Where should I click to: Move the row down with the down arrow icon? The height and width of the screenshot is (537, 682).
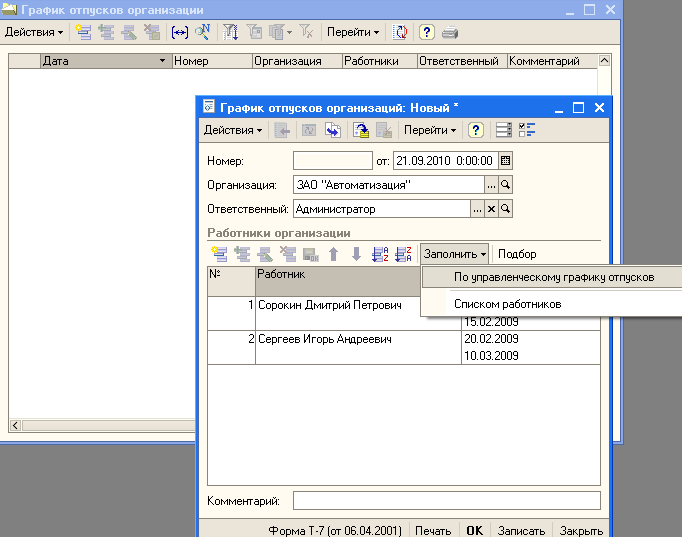(356, 254)
